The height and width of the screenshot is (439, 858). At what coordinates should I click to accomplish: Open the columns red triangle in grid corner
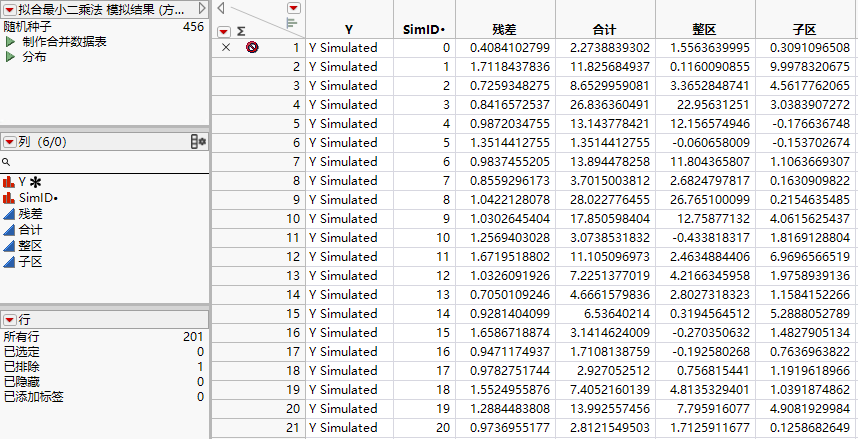coord(294,8)
